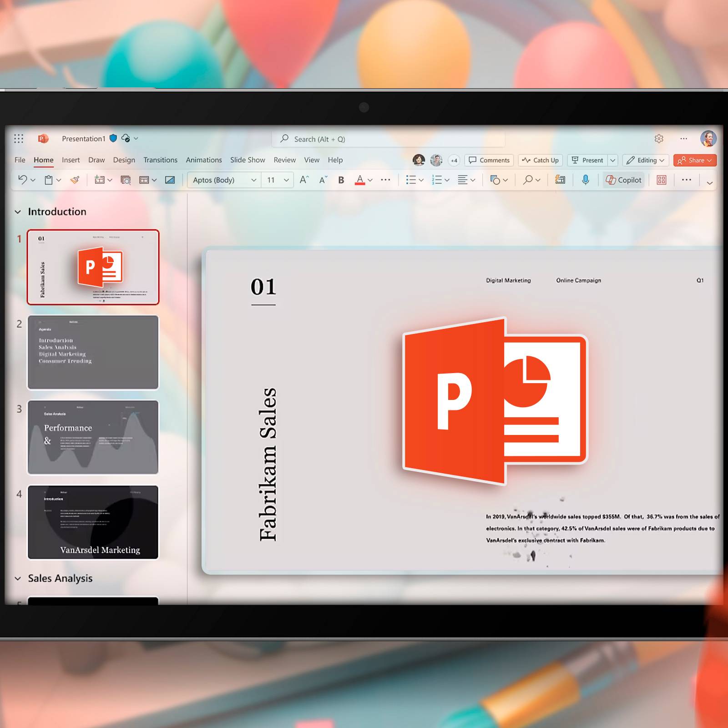Screen dimensions: 728x728
Task: Select slide 3 Performance thumbnail
Action: (x=93, y=438)
